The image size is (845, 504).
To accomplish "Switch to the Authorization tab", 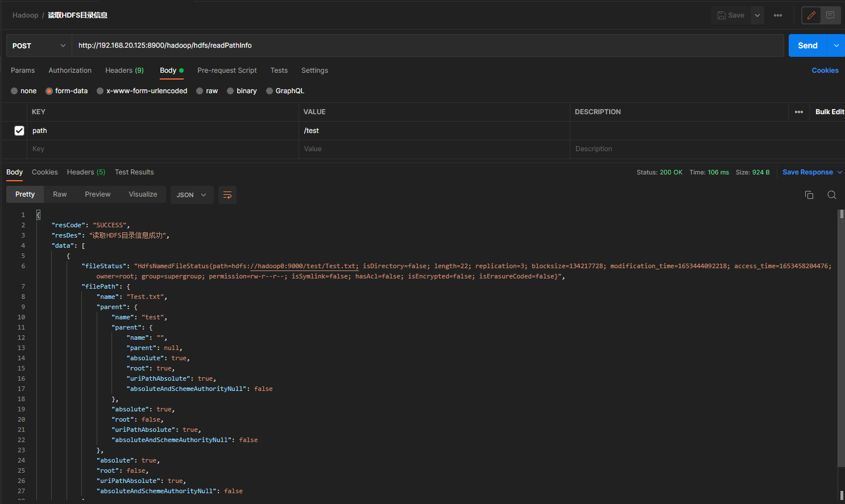I will pyautogui.click(x=70, y=70).
